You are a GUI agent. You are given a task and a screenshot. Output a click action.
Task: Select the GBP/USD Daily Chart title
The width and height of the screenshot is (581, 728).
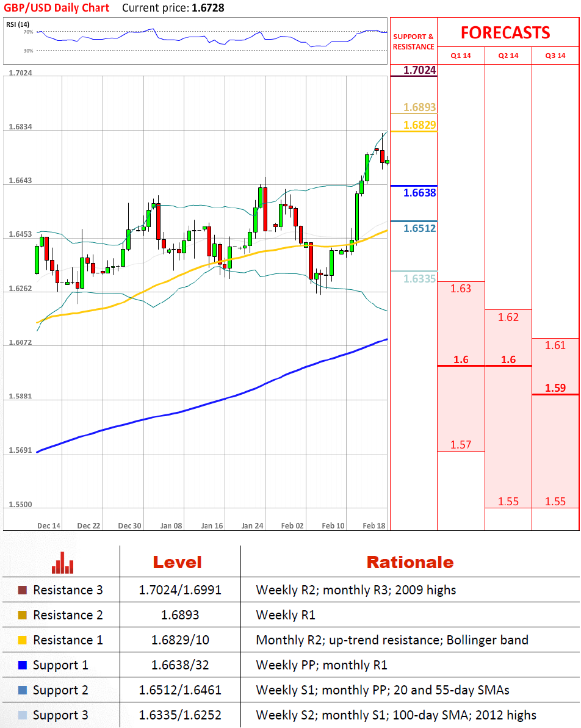tap(57, 8)
